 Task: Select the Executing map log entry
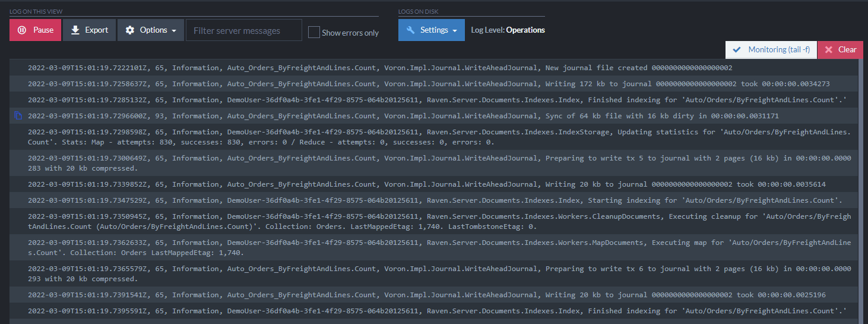[x=434, y=248]
